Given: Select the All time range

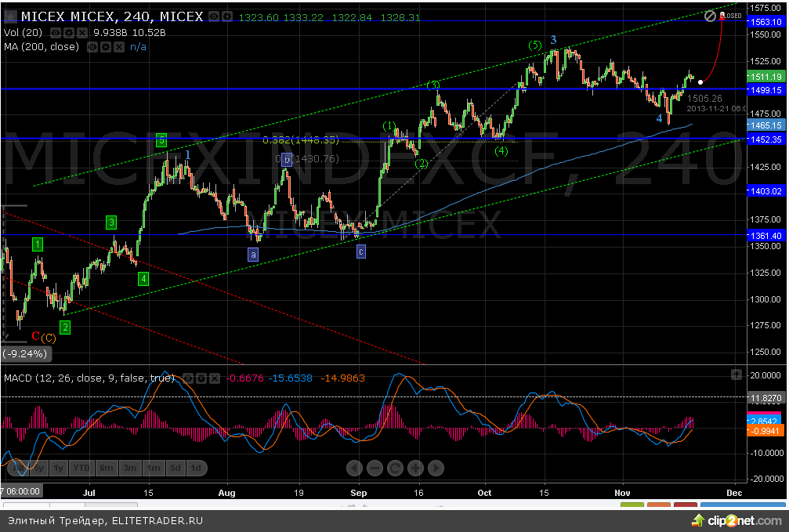Looking at the screenshot, I should pos(19,468).
